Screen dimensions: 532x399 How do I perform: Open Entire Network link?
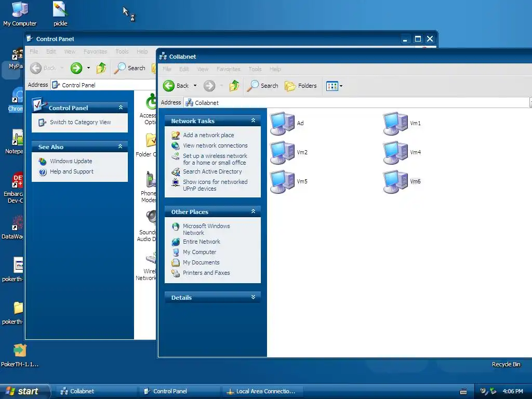pyautogui.click(x=202, y=242)
